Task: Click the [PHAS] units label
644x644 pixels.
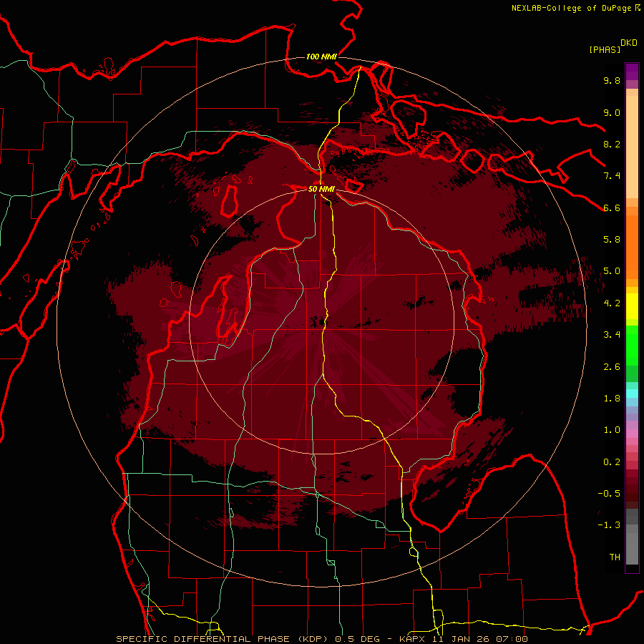Action: coord(605,50)
